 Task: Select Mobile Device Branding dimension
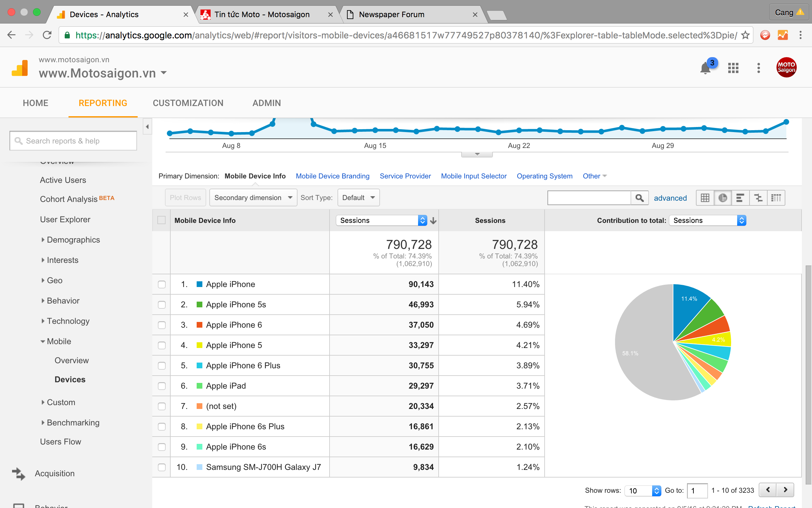[332, 176]
